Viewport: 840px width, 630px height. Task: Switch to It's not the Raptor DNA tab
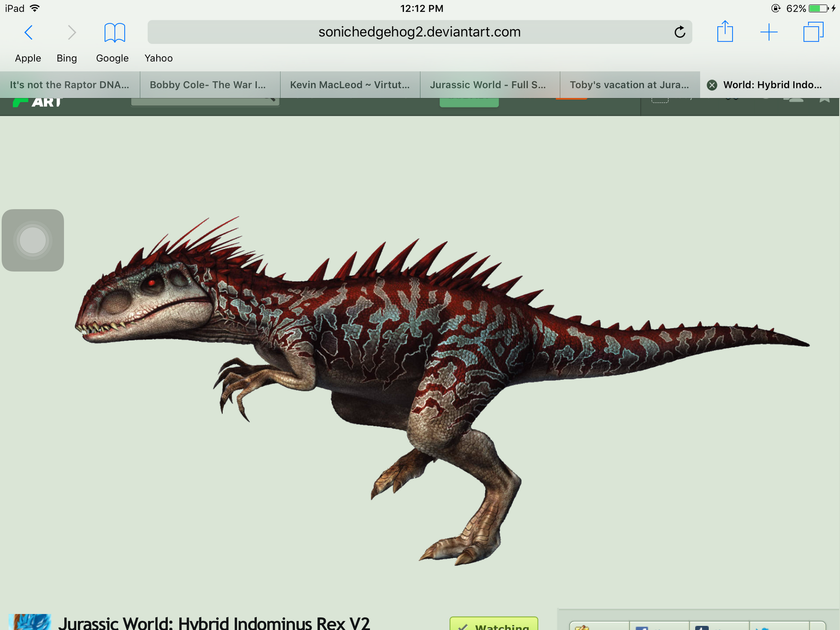(x=70, y=85)
